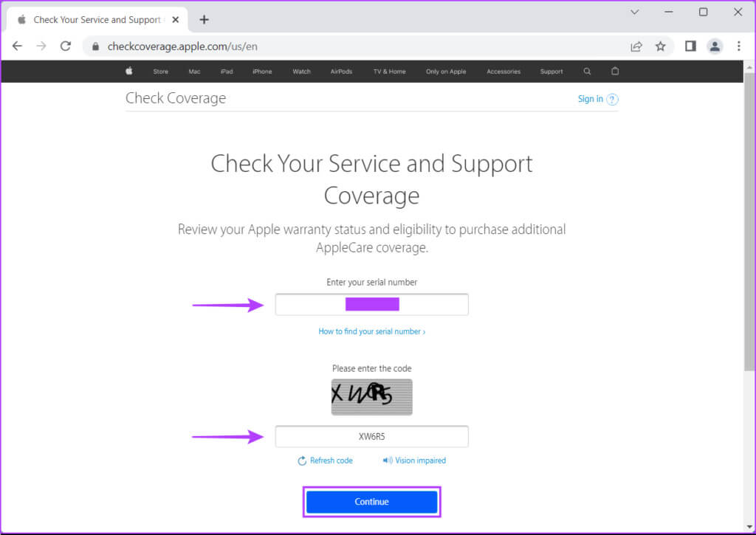This screenshot has height=535, width=756.
Task: Click the Sign in link
Action: 590,99
